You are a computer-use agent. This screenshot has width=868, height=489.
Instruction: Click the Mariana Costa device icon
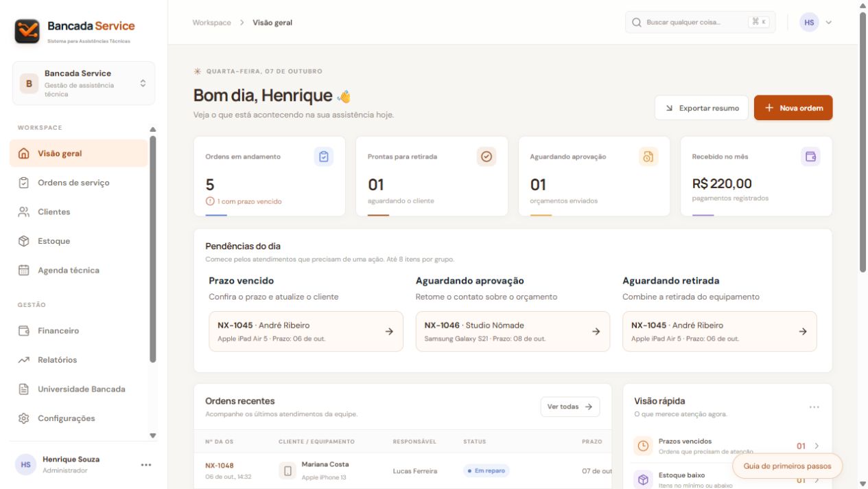288,470
